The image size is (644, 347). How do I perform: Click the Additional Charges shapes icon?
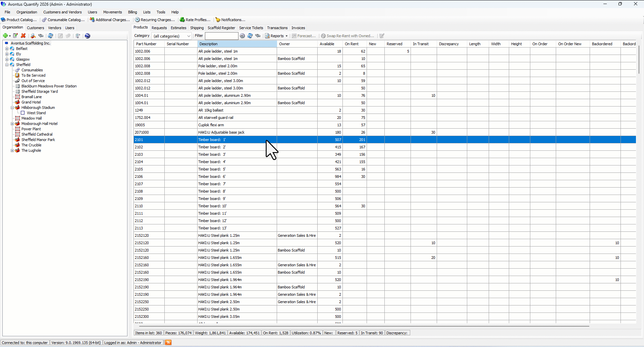tap(92, 20)
